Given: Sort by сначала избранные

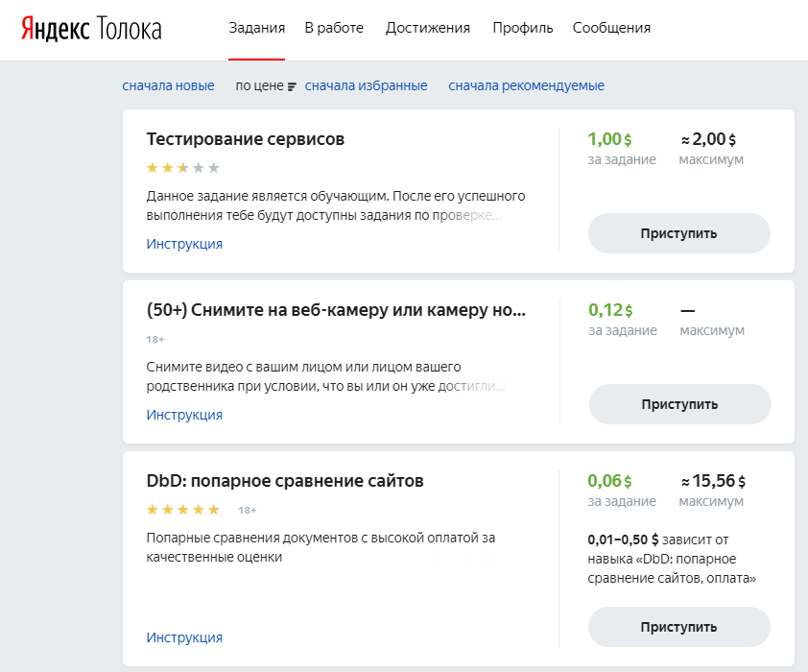Looking at the screenshot, I should click(366, 85).
